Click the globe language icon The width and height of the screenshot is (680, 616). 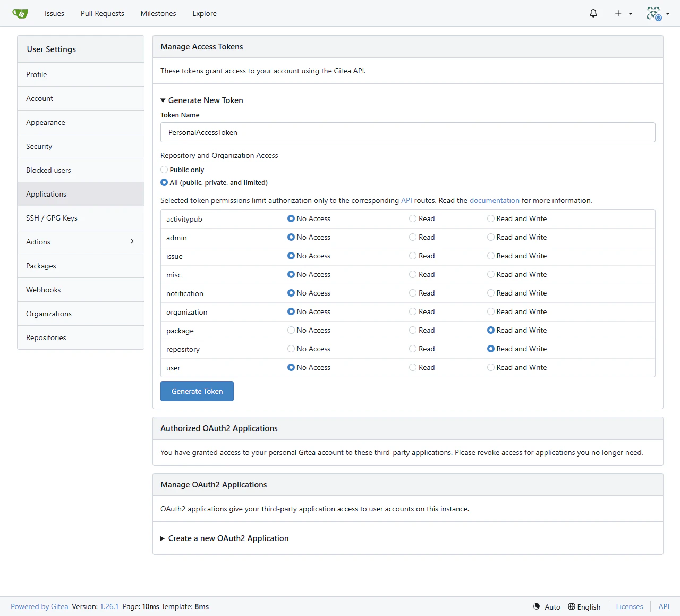pos(572,606)
